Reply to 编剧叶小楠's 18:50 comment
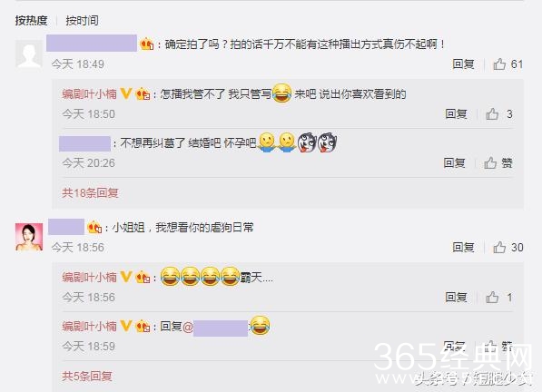Image resolution: width=542 pixels, height=392 pixels. 456,114
